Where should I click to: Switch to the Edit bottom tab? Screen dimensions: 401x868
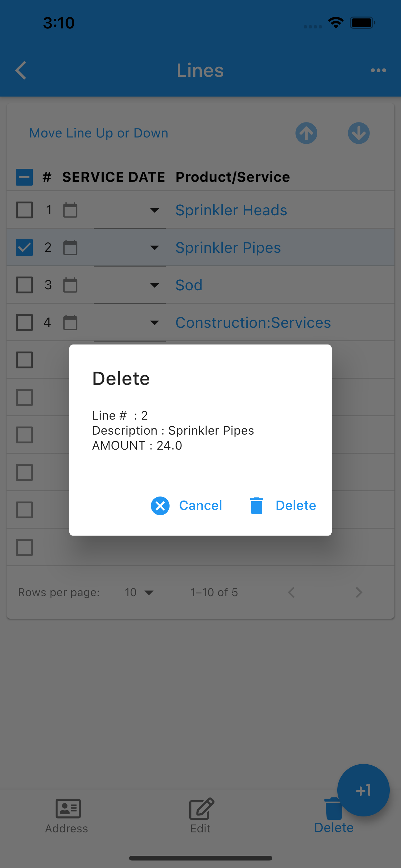201,816
